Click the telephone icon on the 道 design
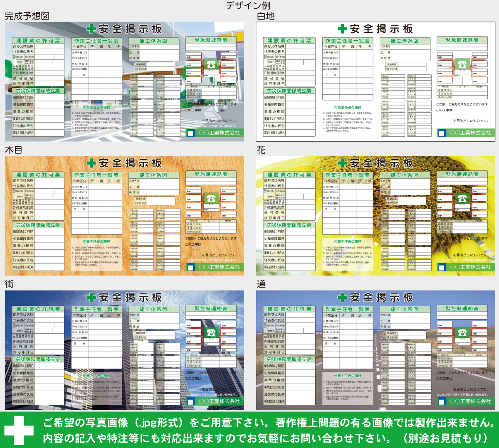 [x=462, y=333]
